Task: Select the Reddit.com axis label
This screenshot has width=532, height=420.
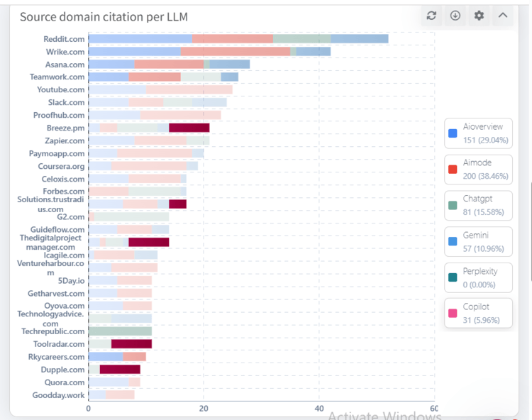Action: 64,39
